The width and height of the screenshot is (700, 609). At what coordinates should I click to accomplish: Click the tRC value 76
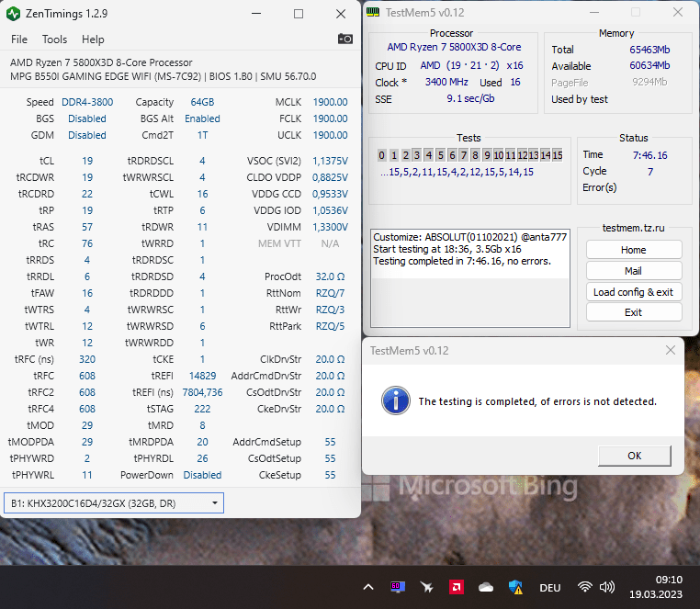pos(87,243)
